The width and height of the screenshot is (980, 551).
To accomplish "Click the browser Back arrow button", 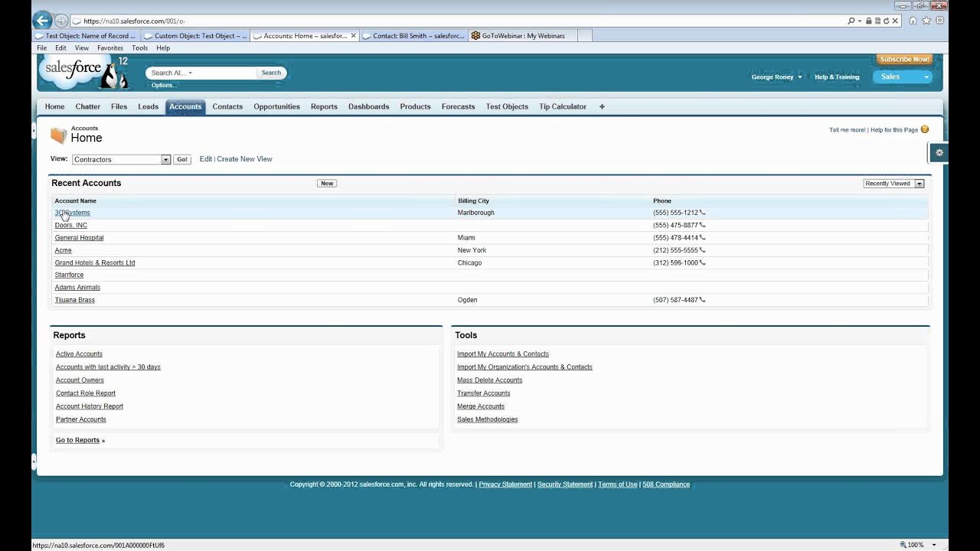I will 43,21.
